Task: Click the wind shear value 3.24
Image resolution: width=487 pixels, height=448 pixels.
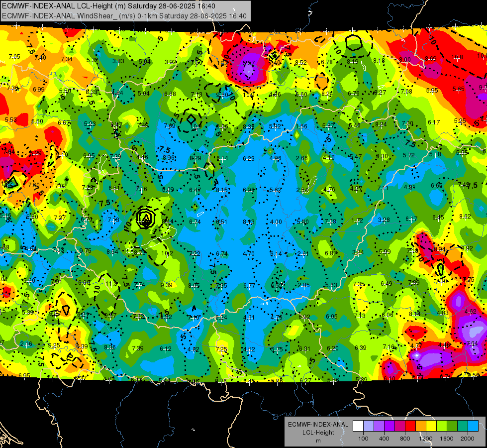Action: pyautogui.click(x=358, y=252)
